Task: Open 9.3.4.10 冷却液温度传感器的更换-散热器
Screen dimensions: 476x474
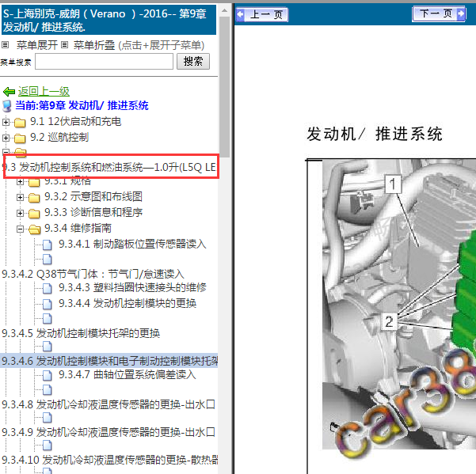Action: pyautogui.click(x=110, y=460)
